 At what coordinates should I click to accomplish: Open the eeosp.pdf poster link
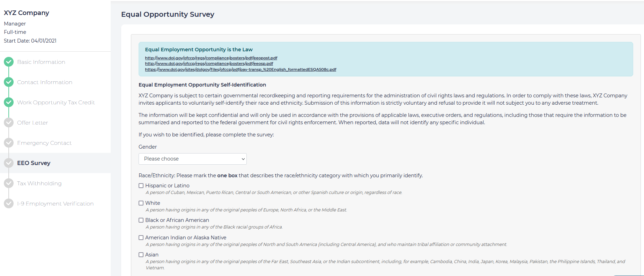point(209,64)
